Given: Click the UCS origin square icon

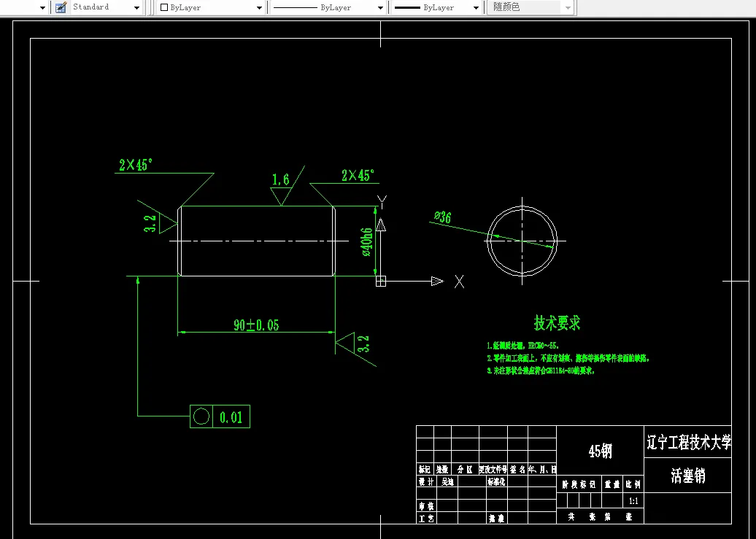Looking at the screenshot, I should [x=381, y=281].
